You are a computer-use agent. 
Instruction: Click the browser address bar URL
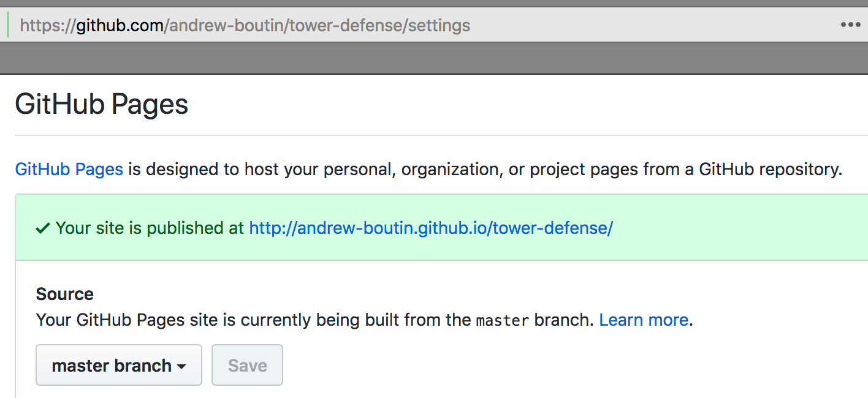point(245,26)
